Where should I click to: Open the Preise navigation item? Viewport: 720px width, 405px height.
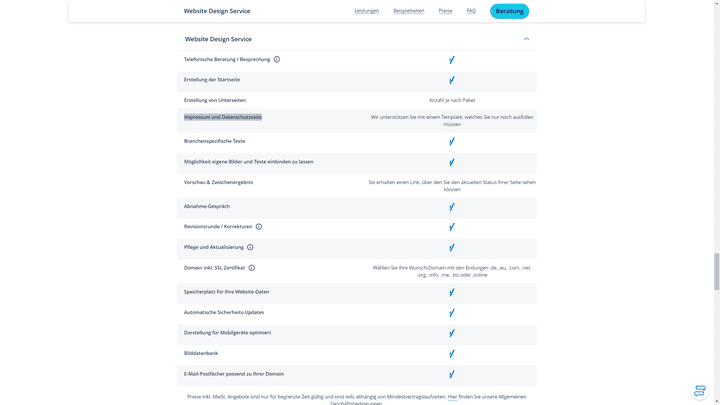pos(445,11)
